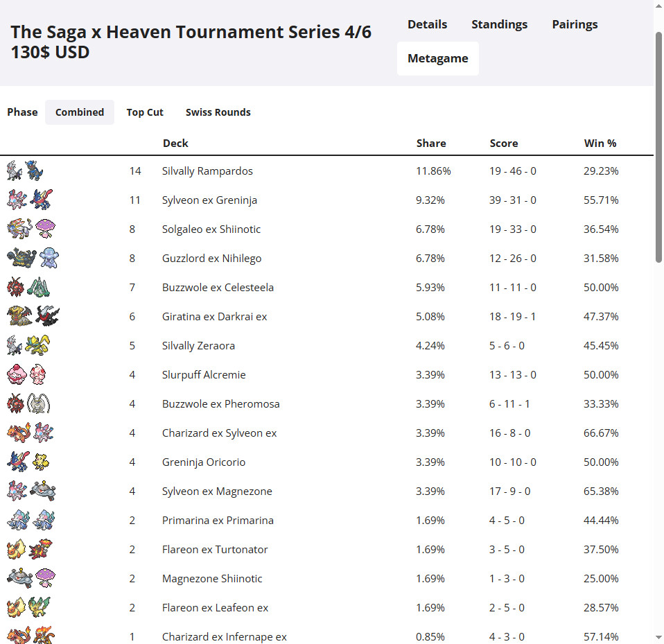Click the Greninja Oricorio deck sprites
This screenshot has width=664, height=644.
(x=28, y=462)
